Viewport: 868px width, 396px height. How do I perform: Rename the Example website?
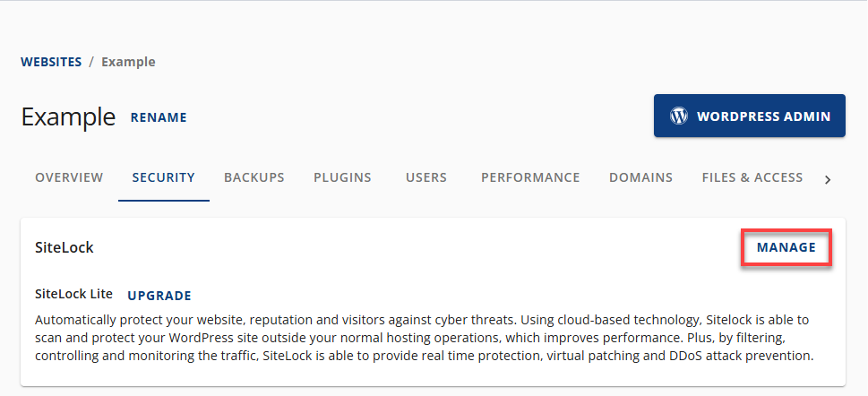coord(159,117)
